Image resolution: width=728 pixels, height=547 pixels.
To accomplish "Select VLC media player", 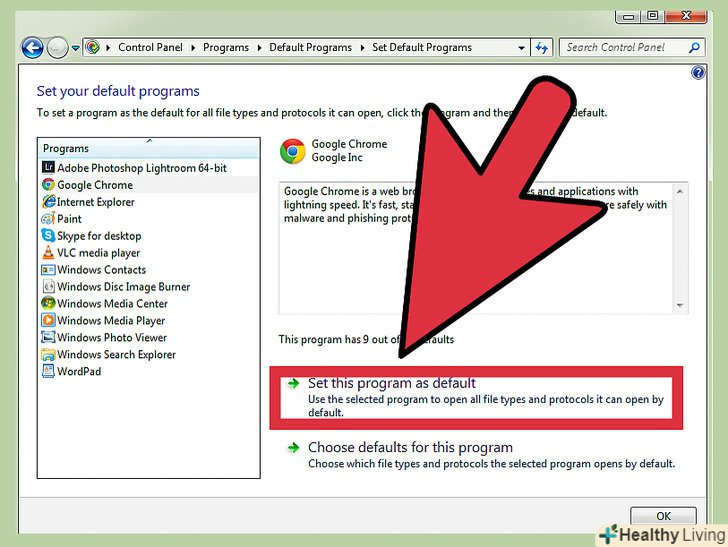I will (98, 253).
